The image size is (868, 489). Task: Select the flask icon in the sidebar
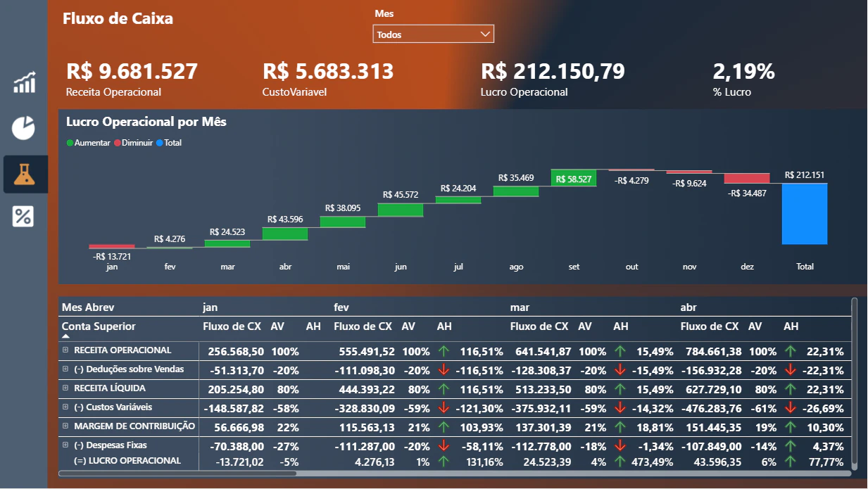24,174
